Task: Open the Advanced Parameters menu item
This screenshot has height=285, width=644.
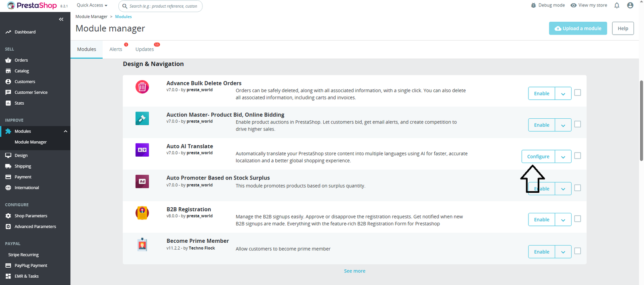Action: pyautogui.click(x=35, y=227)
